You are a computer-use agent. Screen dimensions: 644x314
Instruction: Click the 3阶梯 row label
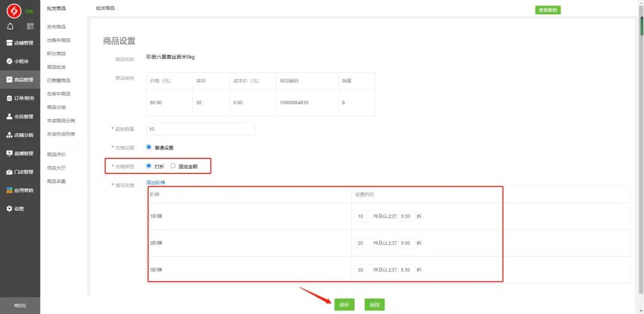click(156, 270)
